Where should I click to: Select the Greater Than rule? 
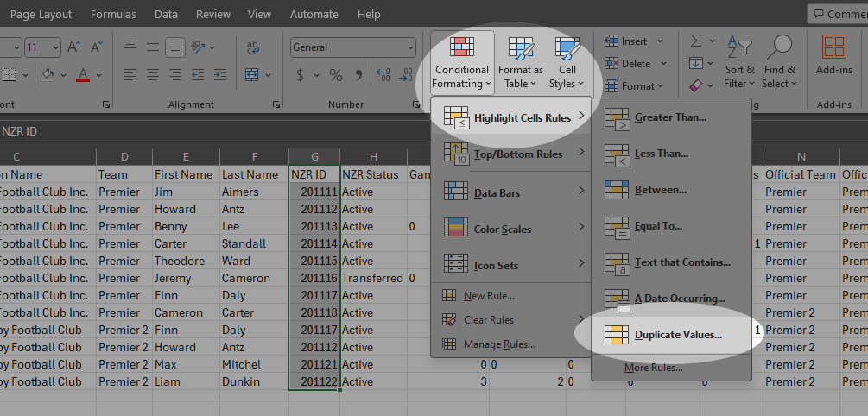(671, 117)
